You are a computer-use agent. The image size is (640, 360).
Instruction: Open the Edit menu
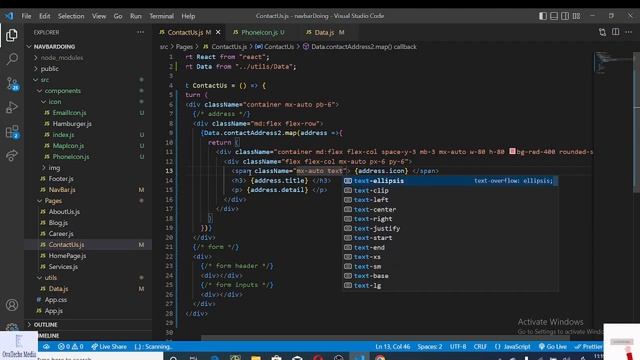point(44,16)
